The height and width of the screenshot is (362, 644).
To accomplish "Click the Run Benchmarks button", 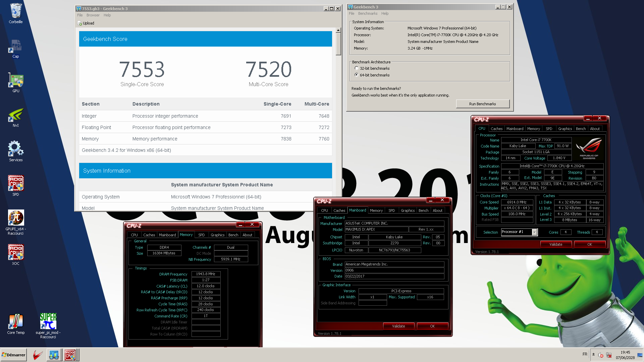I will 482,104.
